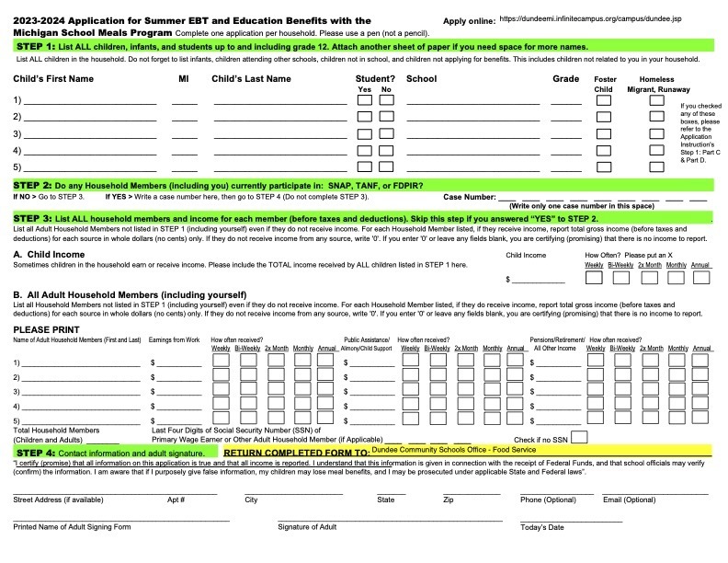Mark Child Income Weekly frequency box
The width and height of the screenshot is (728, 563).
[594, 277]
